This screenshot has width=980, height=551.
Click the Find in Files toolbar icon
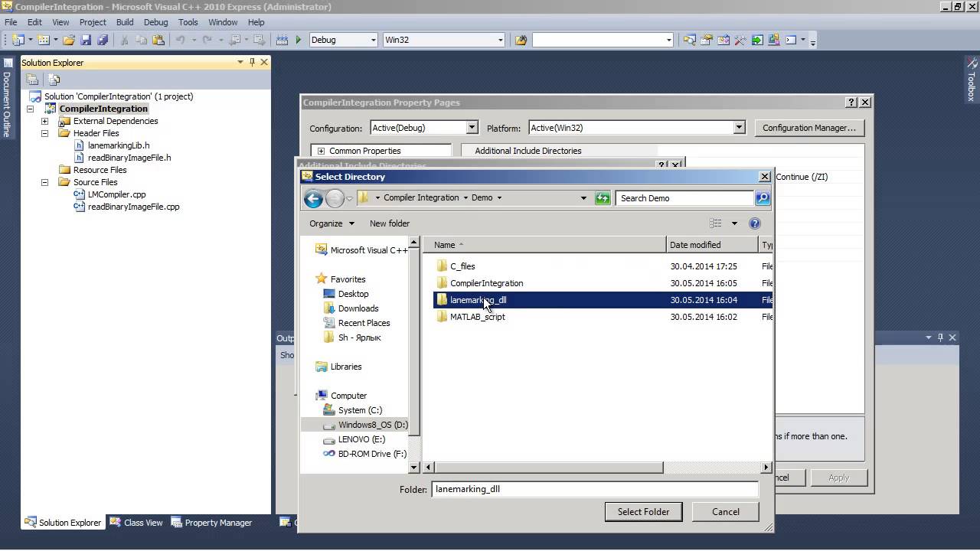[x=521, y=40]
